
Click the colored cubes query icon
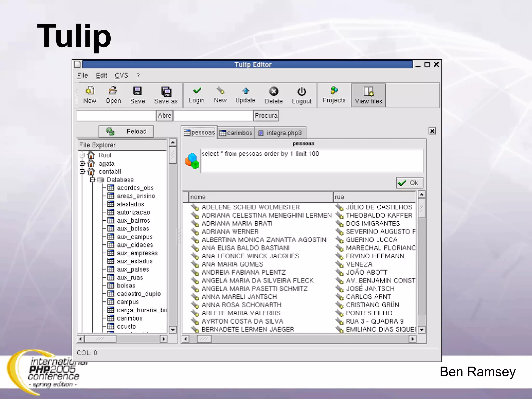[192, 161]
